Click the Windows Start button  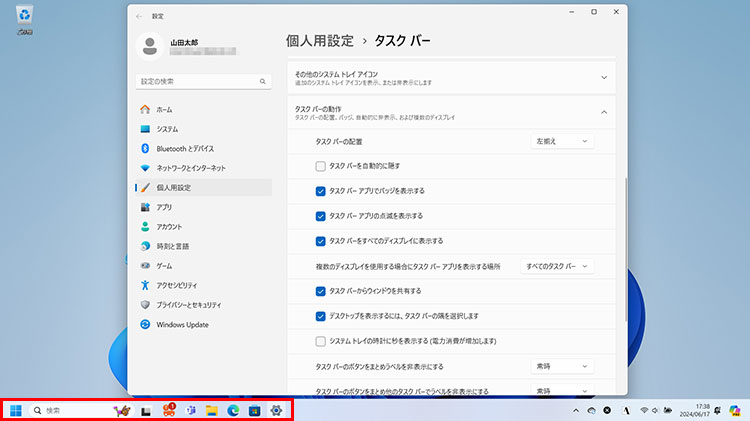tap(17, 410)
